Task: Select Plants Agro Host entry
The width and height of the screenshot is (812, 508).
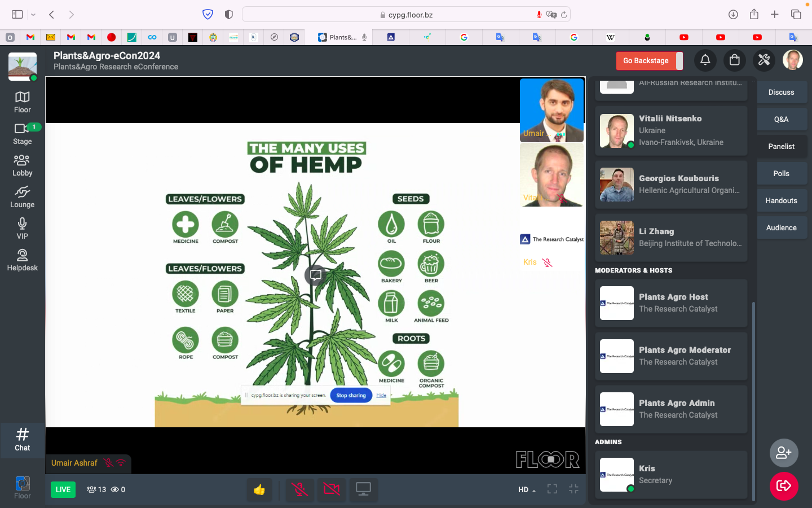Action: (x=671, y=303)
